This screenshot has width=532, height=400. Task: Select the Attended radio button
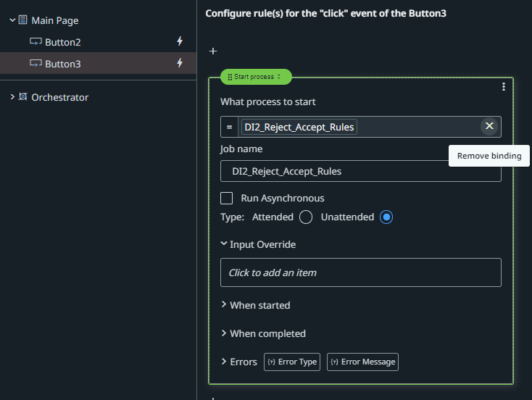[306, 217]
